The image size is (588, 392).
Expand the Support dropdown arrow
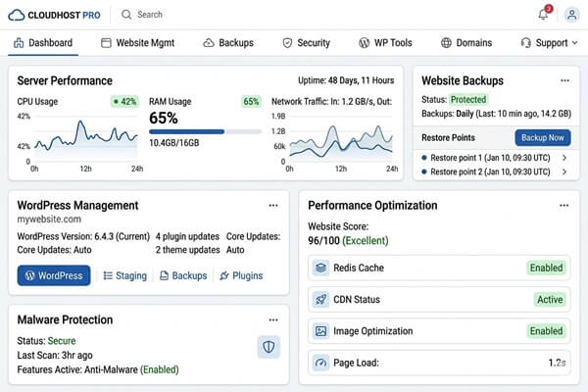pyautogui.click(x=574, y=43)
